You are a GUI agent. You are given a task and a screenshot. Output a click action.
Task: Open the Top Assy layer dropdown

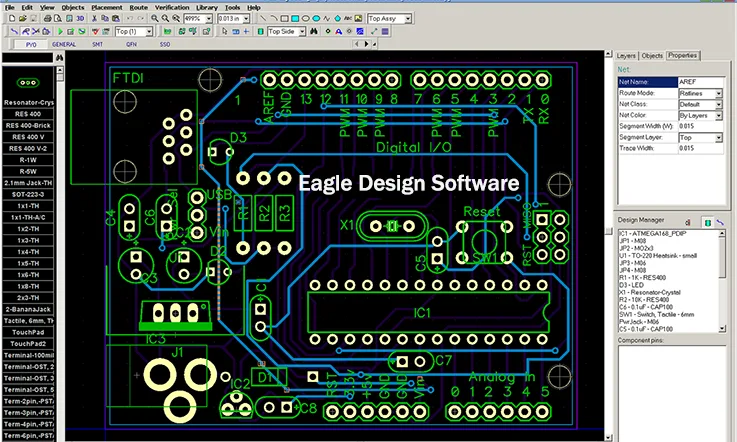tap(408, 18)
